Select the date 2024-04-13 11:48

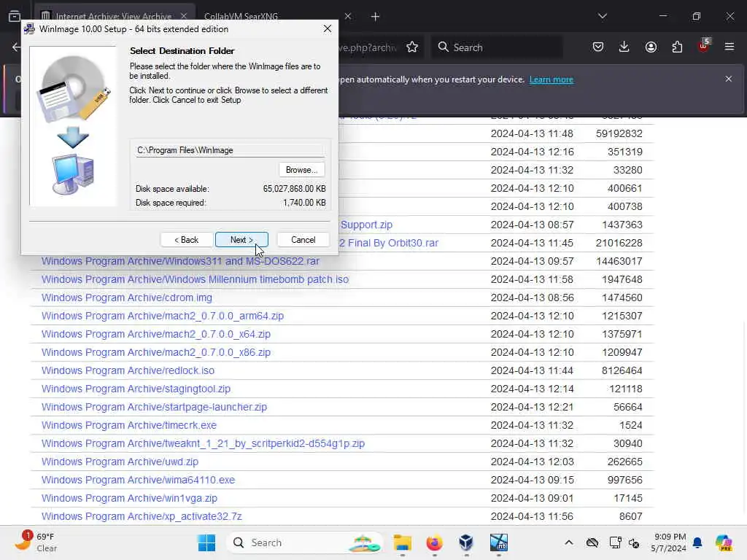point(532,134)
